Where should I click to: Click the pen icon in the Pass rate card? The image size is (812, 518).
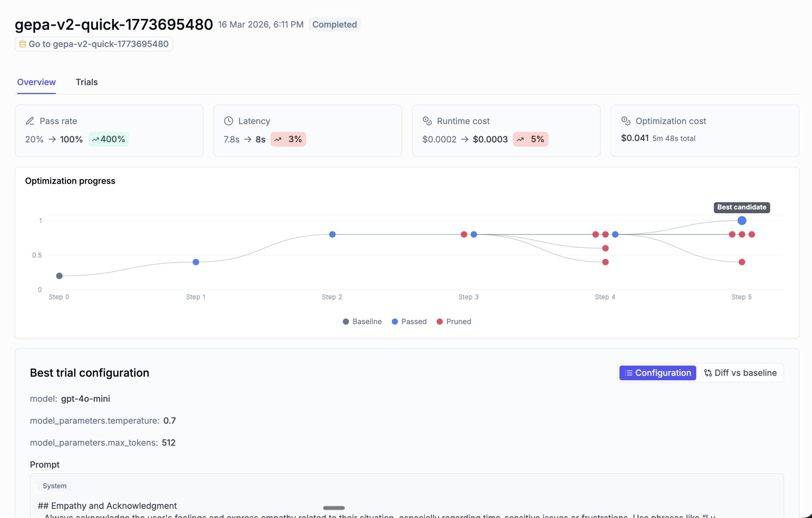pyautogui.click(x=30, y=121)
